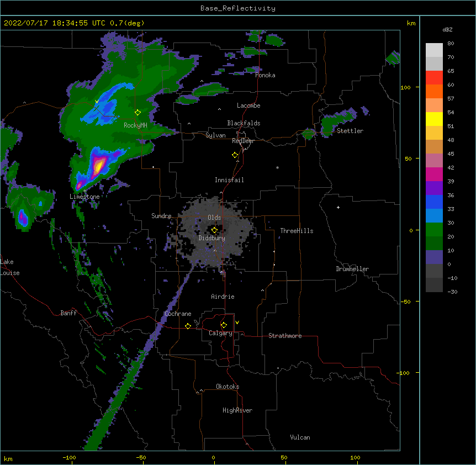
Task: Click the -50 tick on the right vertical axis
Action: click(405, 302)
